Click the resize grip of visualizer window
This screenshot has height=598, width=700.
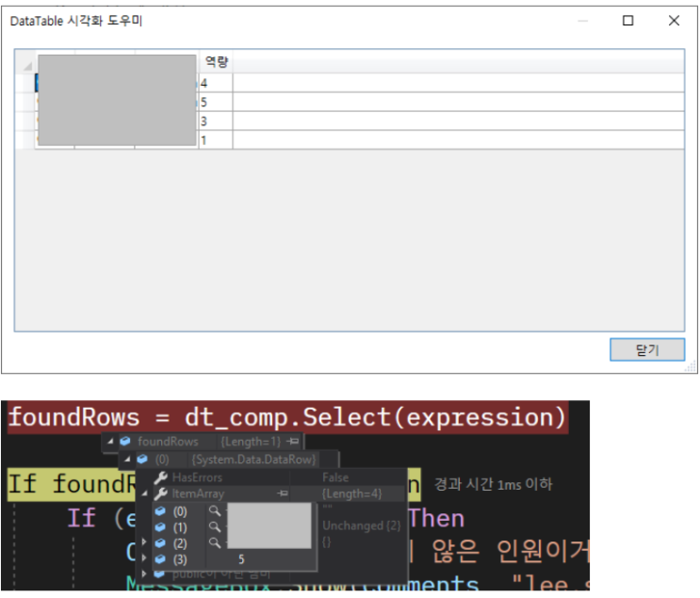pyautogui.click(x=691, y=367)
